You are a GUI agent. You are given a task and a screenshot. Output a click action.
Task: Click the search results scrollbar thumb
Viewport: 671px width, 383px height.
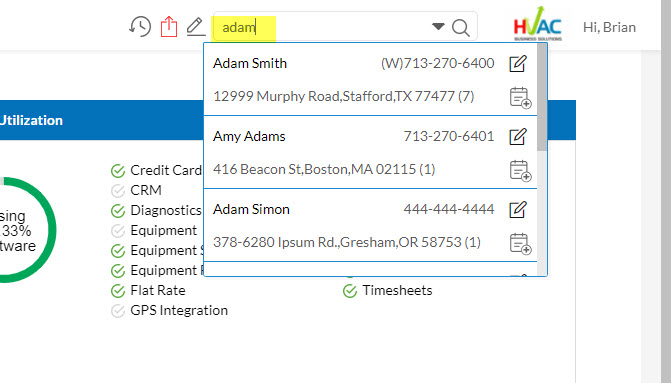(x=542, y=97)
